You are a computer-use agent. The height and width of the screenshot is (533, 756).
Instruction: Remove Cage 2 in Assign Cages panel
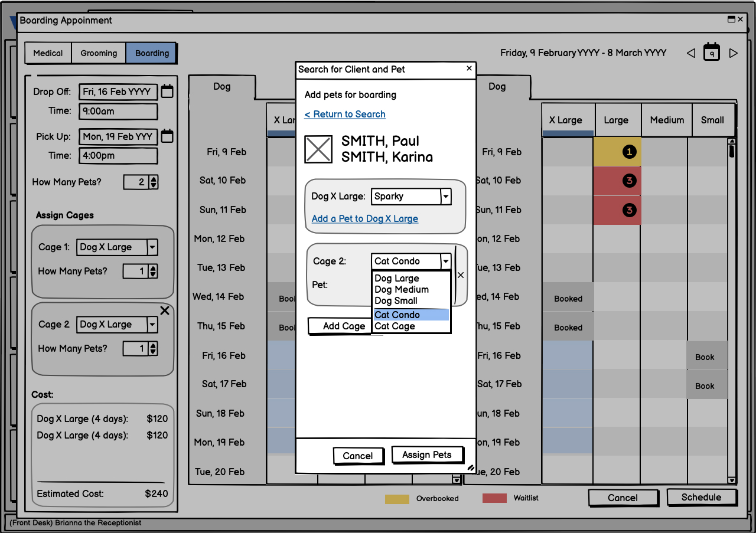point(165,311)
